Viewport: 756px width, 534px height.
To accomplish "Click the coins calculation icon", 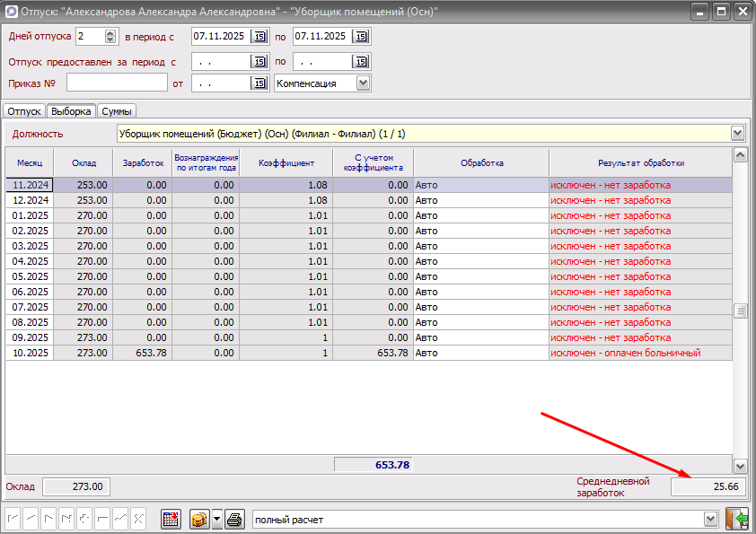I will point(199,520).
